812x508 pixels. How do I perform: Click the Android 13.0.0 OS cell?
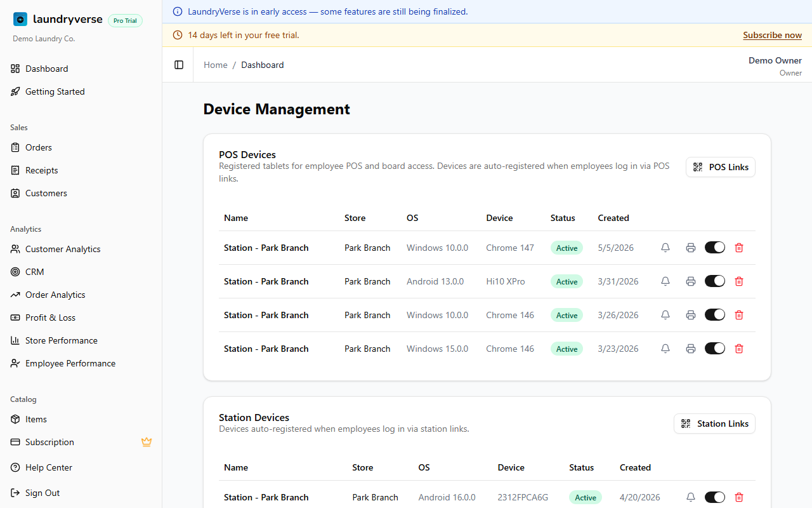pos(435,281)
